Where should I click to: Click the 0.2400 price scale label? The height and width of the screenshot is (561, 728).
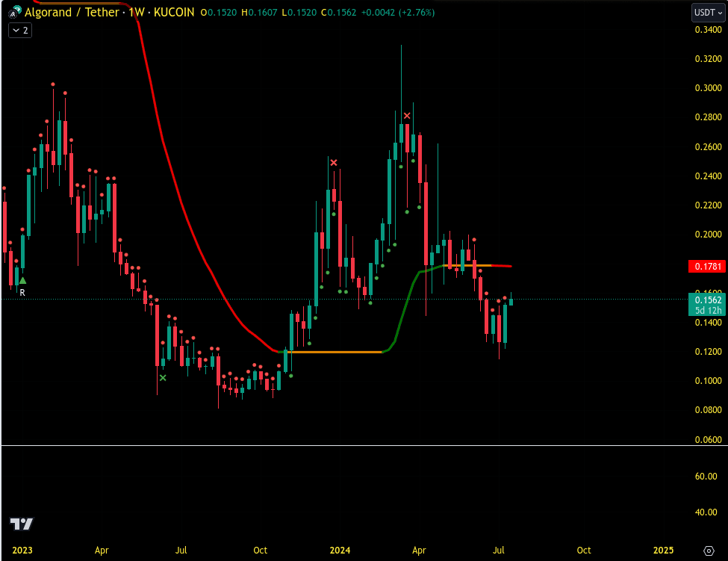708,176
